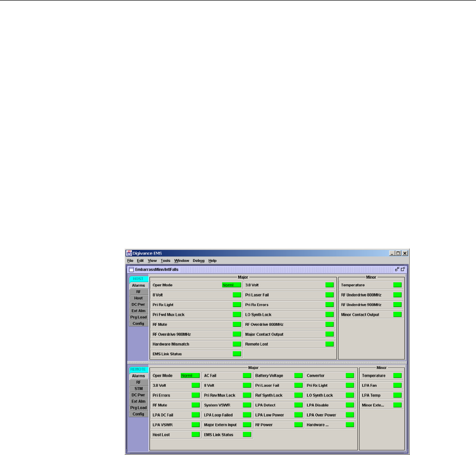Click the HOST Oper Mode Norml indicator

(x=232, y=285)
